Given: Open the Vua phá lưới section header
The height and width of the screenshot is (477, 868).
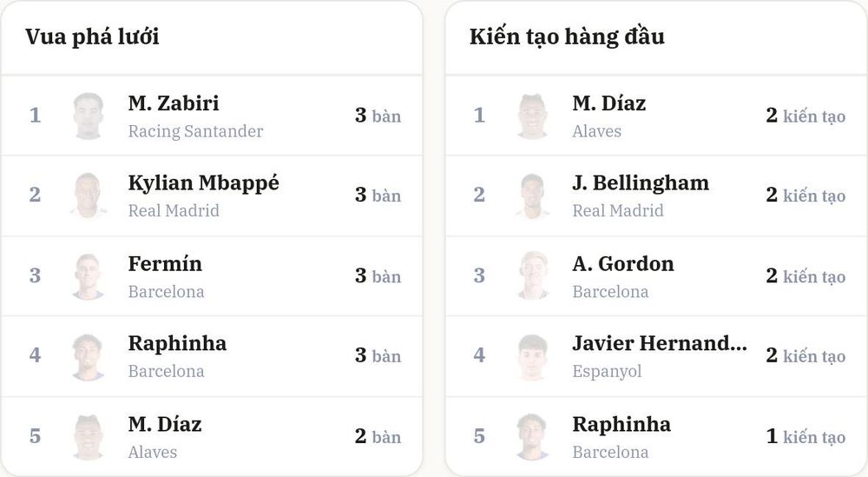Looking at the screenshot, I should (93, 36).
